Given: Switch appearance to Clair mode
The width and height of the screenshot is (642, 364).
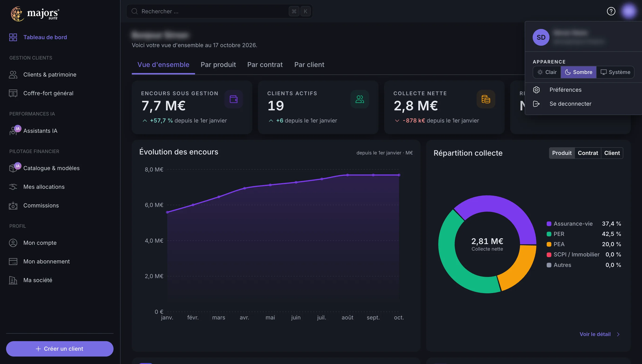Looking at the screenshot, I should 547,72.
